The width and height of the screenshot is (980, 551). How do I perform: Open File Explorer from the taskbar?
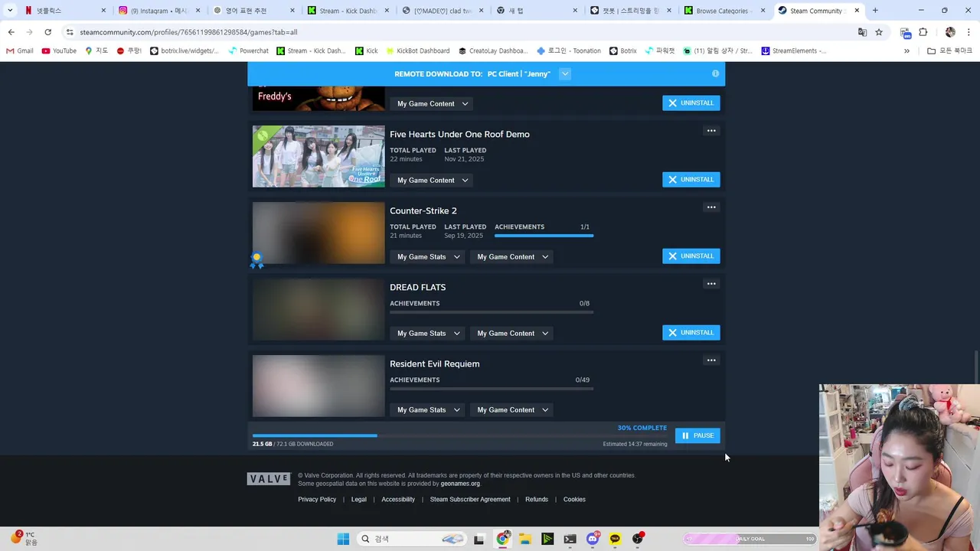(525, 539)
